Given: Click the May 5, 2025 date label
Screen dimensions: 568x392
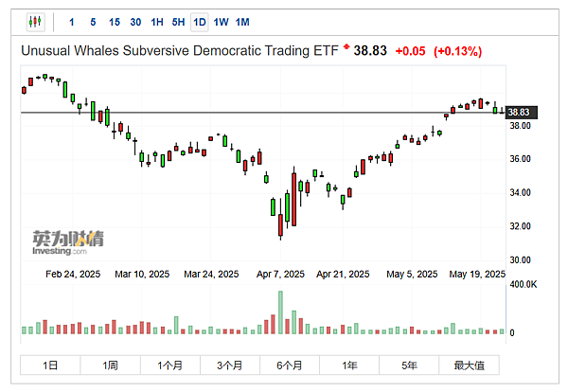Looking at the screenshot, I should 412,274.
